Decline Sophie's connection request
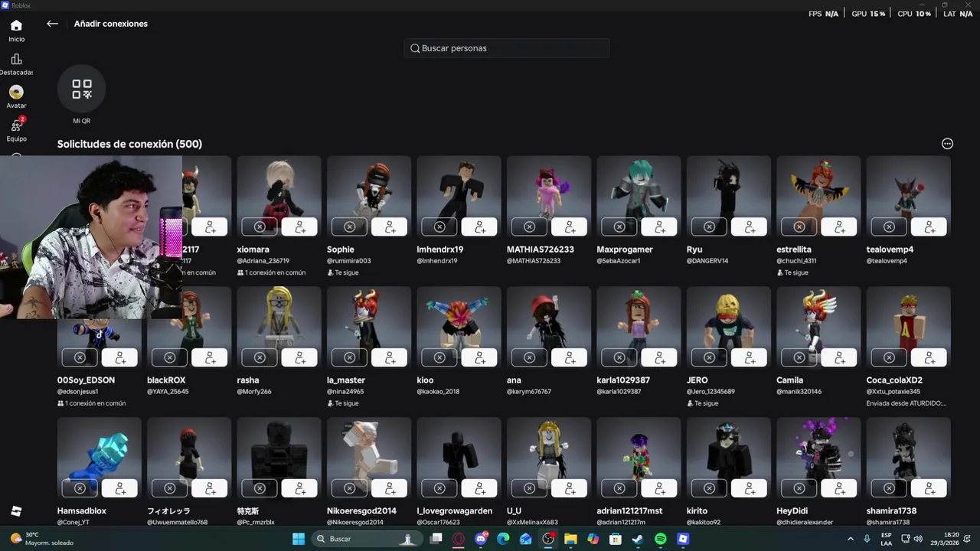This screenshot has width=980, height=551. (350, 227)
